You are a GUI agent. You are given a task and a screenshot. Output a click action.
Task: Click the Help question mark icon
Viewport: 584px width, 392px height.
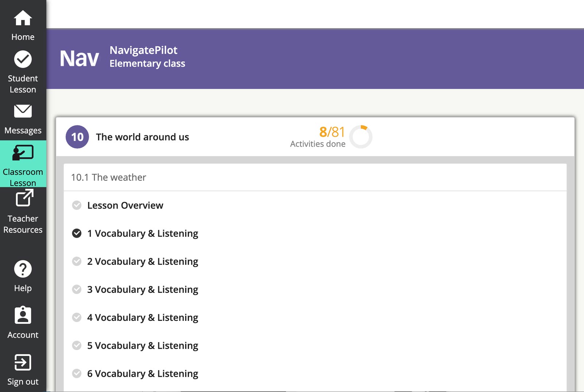(23, 269)
